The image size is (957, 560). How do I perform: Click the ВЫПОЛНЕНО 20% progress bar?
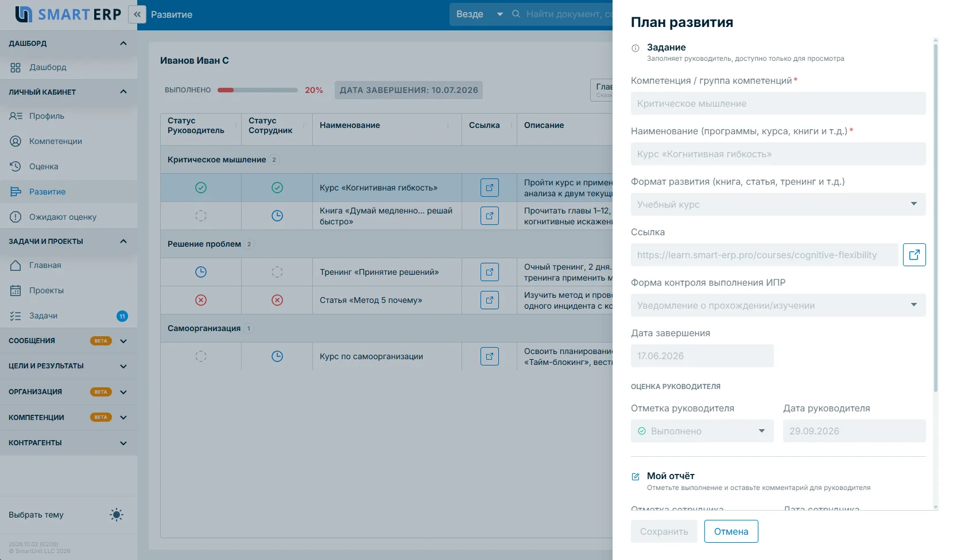[x=257, y=90]
